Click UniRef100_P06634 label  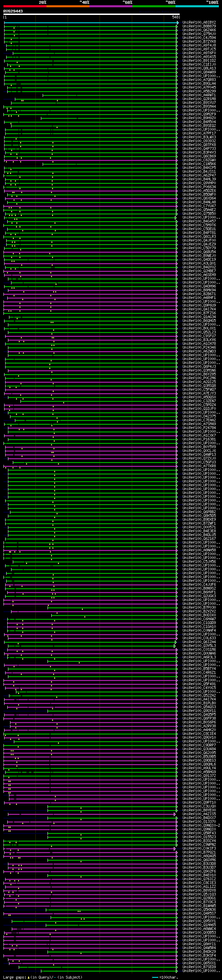pyautogui.click(x=199, y=187)
